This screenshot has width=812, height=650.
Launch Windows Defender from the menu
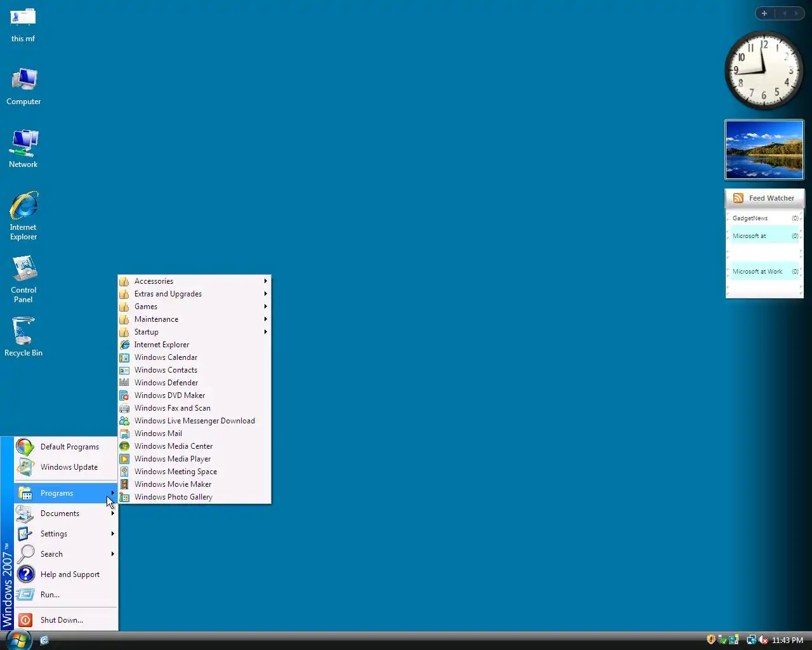[194, 383]
